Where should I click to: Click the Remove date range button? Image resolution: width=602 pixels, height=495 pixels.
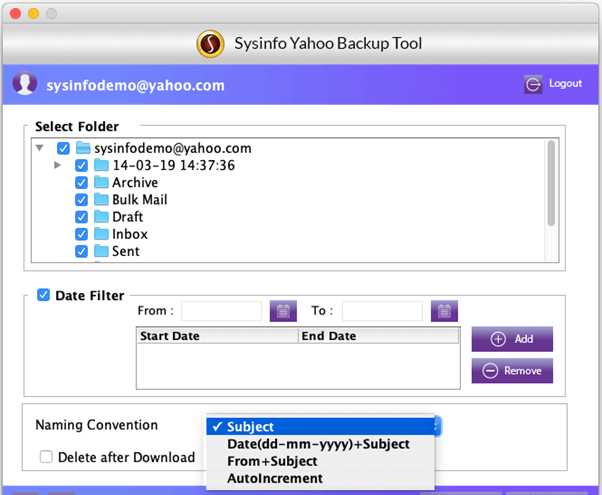pos(512,371)
